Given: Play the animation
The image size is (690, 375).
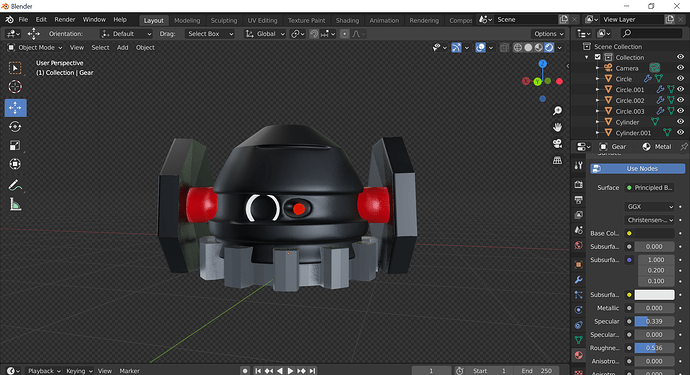Looking at the screenshot, I should pyautogui.click(x=290, y=371).
